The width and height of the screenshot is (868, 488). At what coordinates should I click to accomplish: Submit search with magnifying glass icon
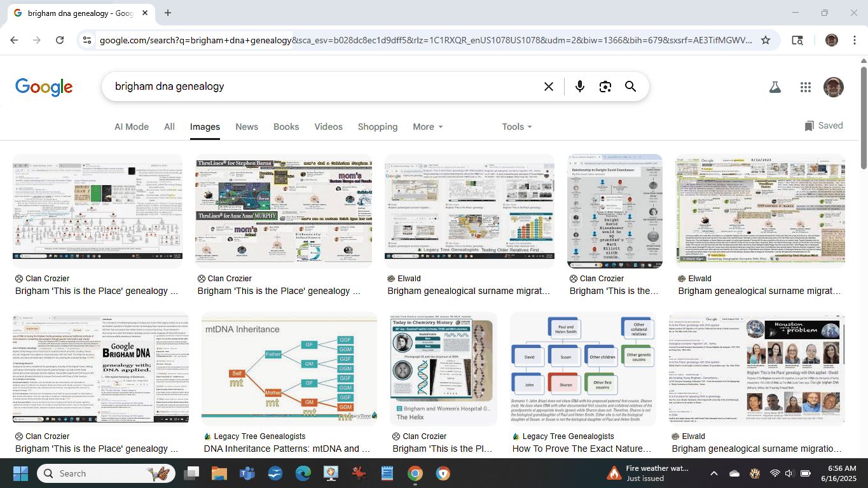coord(631,87)
